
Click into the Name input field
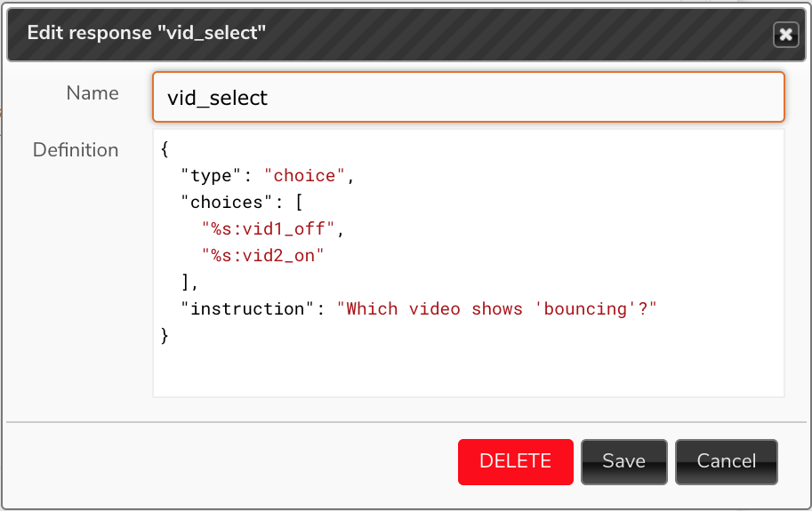[469, 97]
